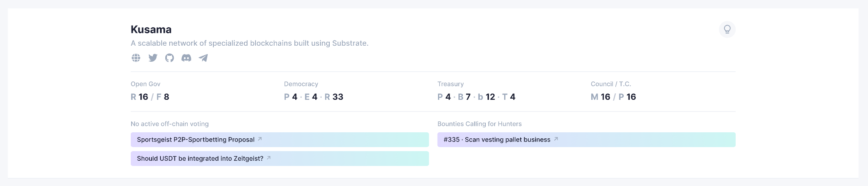Screen dimensions: 868x186
Task: Click the lightbulb icon button
Action: [727, 29]
